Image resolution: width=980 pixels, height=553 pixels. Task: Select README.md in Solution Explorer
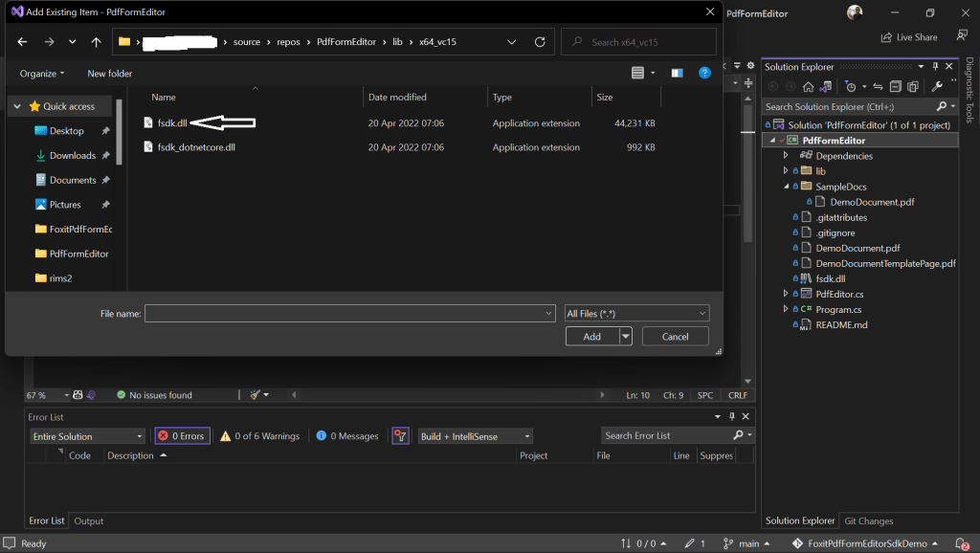pos(841,325)
